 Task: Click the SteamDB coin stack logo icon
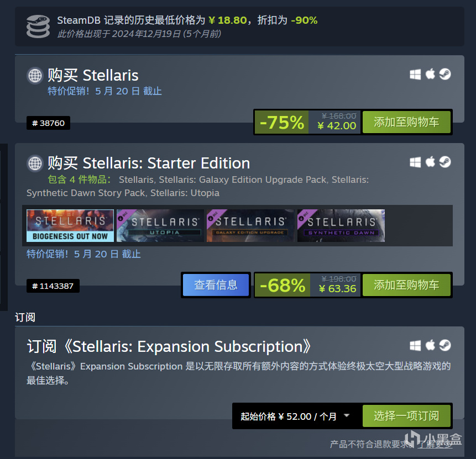38,27
